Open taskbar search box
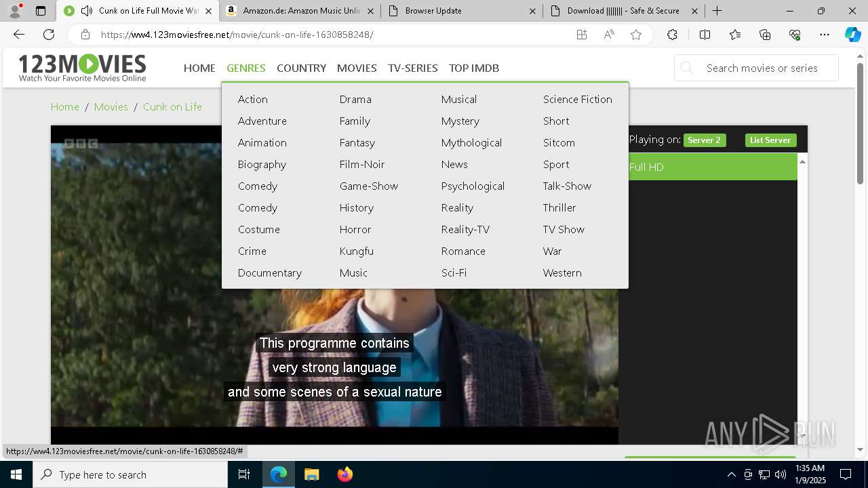This screenshot has width=868, height=488. click(130, 474)
